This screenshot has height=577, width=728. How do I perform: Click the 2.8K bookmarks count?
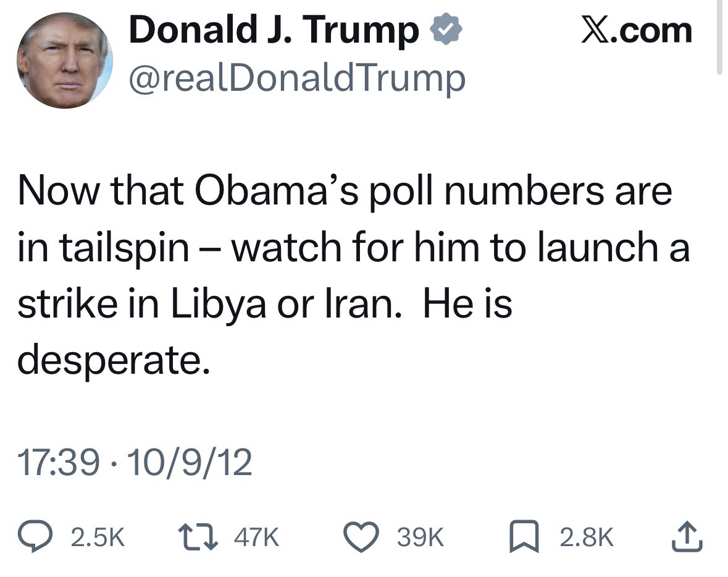point(587,538)
